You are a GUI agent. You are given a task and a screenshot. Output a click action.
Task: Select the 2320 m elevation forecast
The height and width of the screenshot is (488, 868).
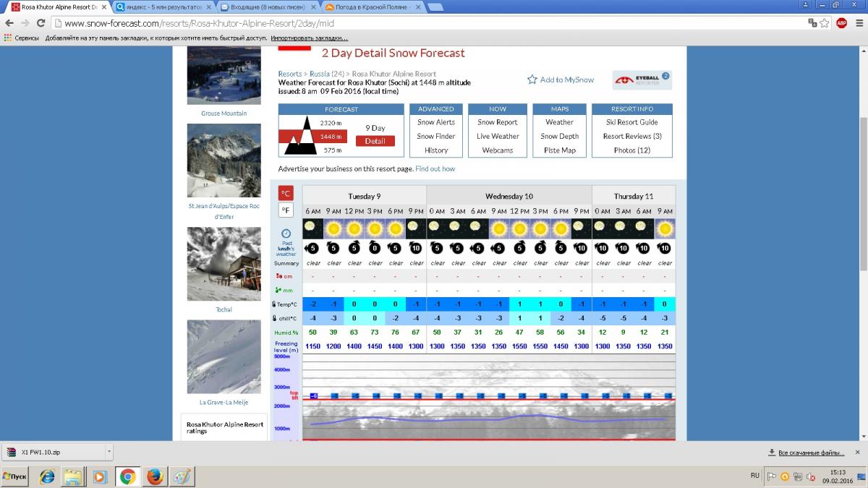coord(331,123)
